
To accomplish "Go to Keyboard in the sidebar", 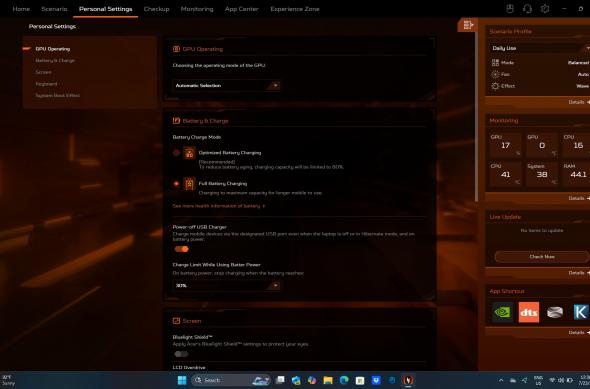I will point(46,84).
